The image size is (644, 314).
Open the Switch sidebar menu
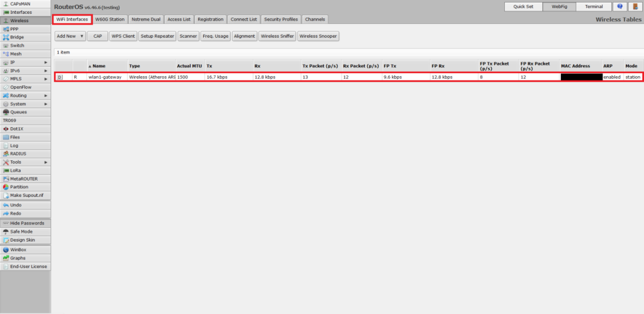coord(25,45)
